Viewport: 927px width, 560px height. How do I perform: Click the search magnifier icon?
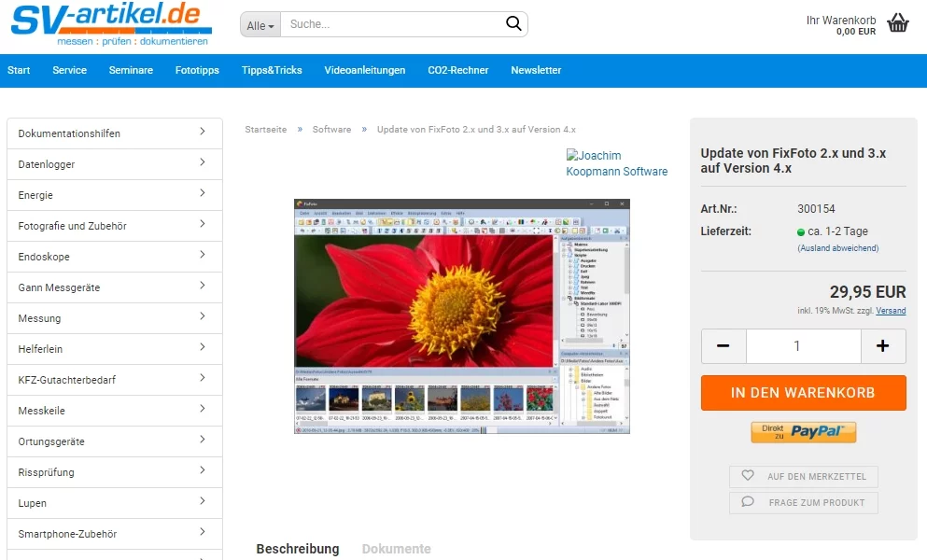[513, 23]
